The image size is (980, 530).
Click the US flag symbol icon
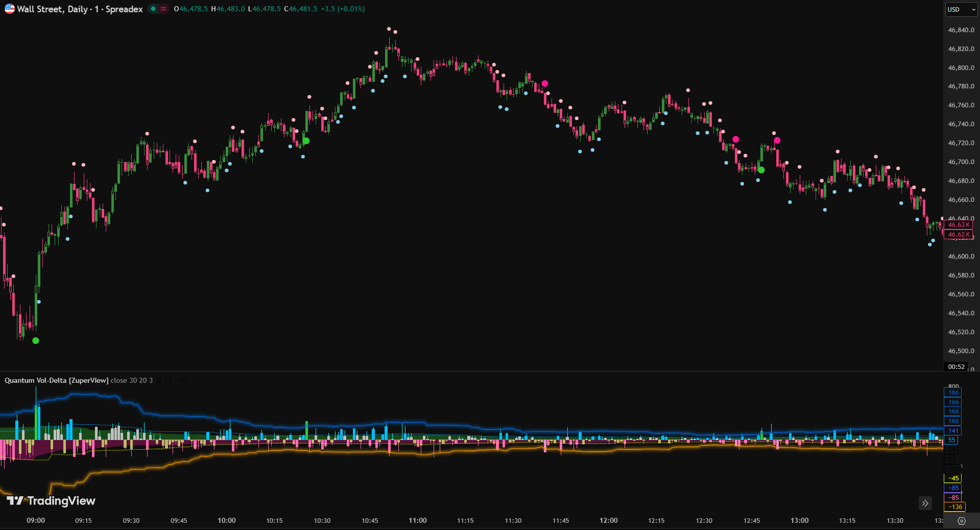pos(9,9)
